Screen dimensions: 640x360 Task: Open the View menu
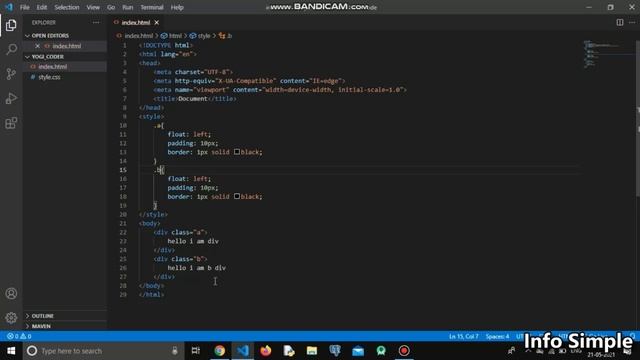(93, 7)
